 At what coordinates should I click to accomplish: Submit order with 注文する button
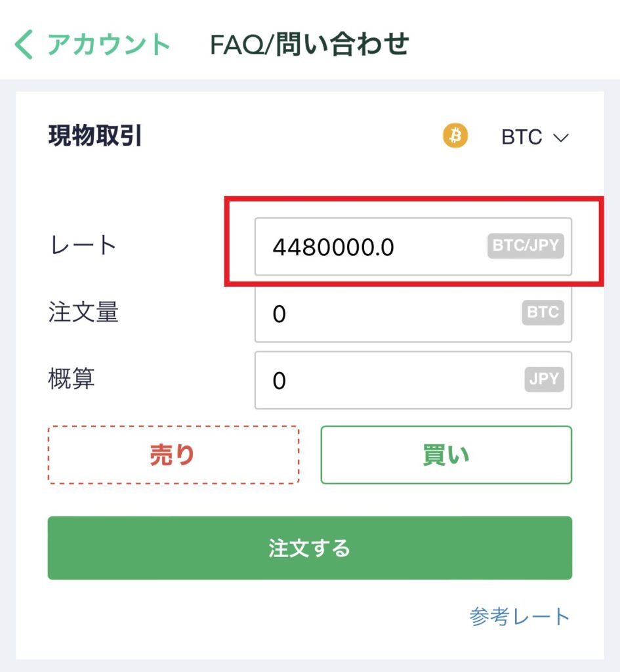pyautogui.click(x=310, y=548)
